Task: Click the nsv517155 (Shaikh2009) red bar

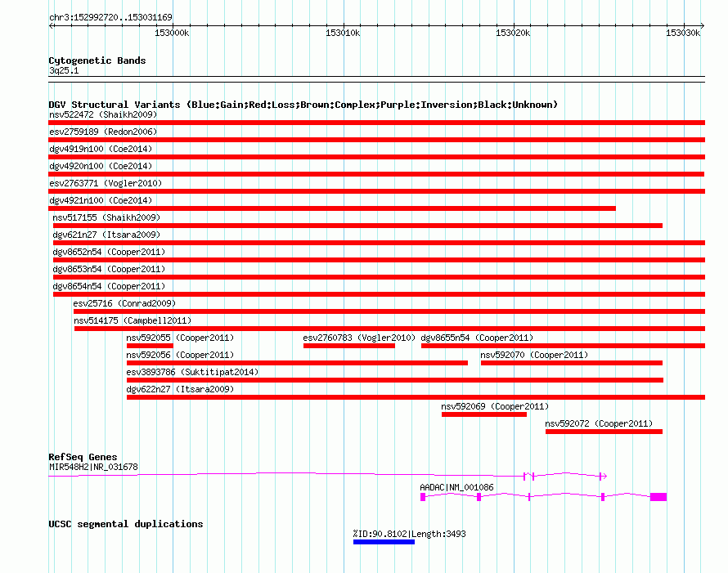Action: (357, 226)
